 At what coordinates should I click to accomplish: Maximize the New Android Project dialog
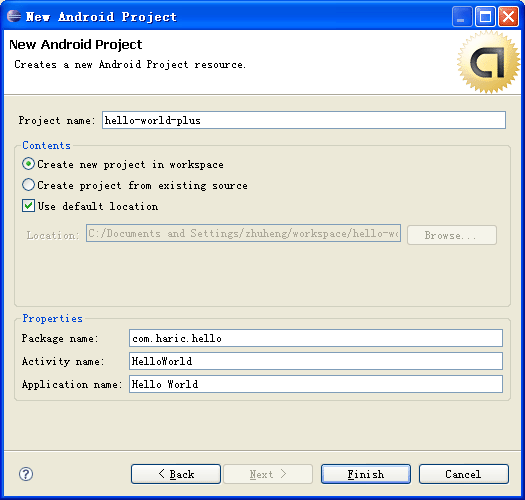485,16
